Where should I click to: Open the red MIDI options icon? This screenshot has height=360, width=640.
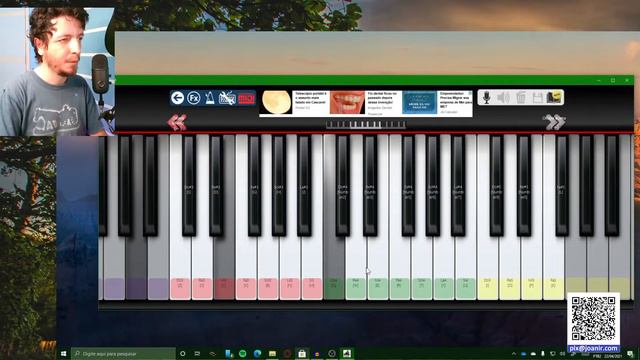tap(246, 98)
